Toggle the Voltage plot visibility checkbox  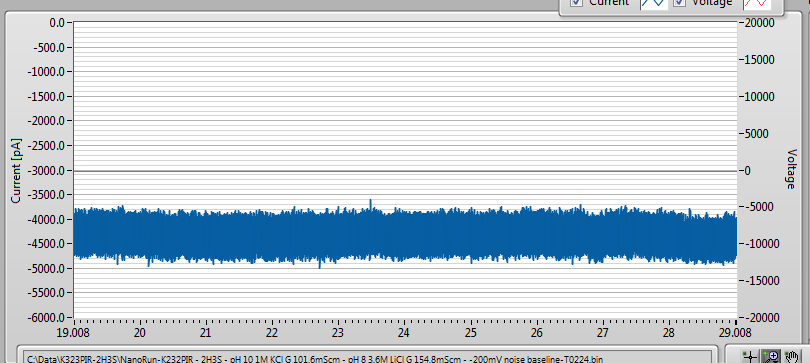[x=680, y=3]
